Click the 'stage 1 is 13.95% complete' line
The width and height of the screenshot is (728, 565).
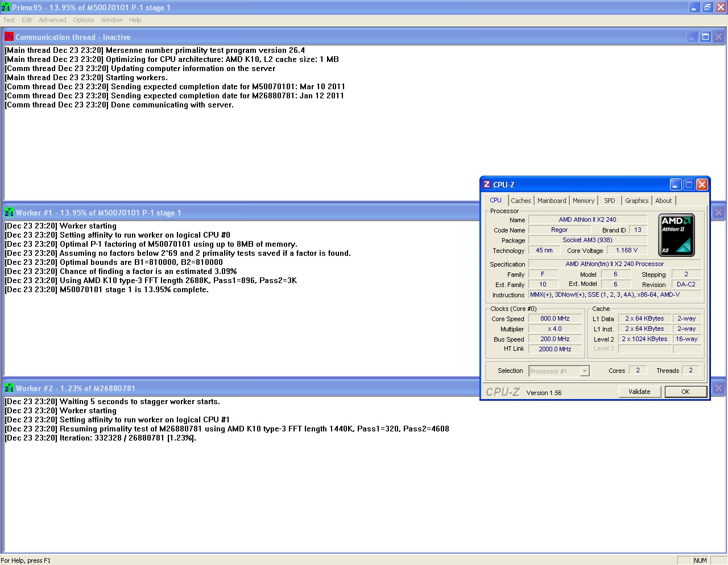(107, 290)
